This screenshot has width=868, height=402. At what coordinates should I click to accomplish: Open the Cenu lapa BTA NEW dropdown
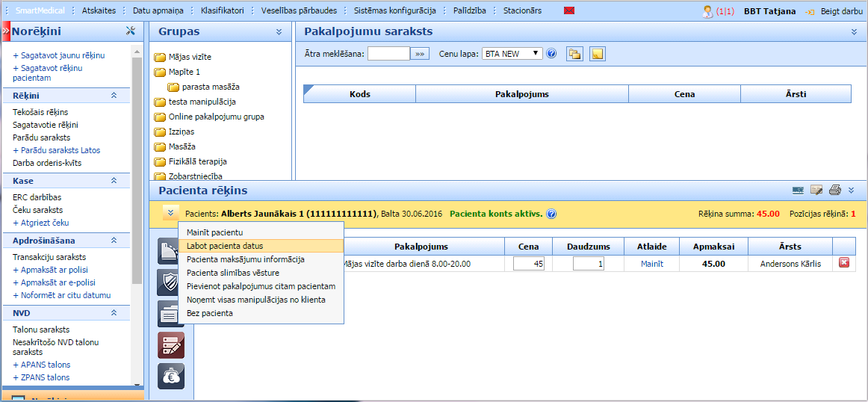tap(512, 54)
